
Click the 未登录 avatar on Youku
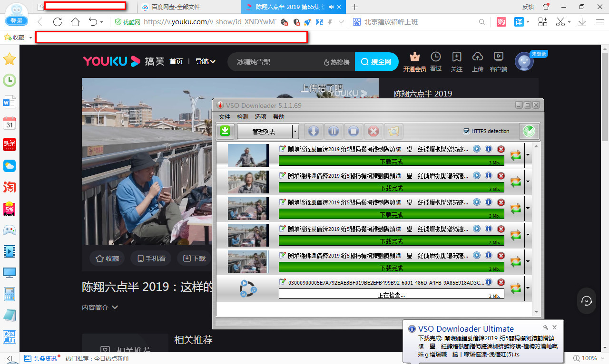pos(524,62)
